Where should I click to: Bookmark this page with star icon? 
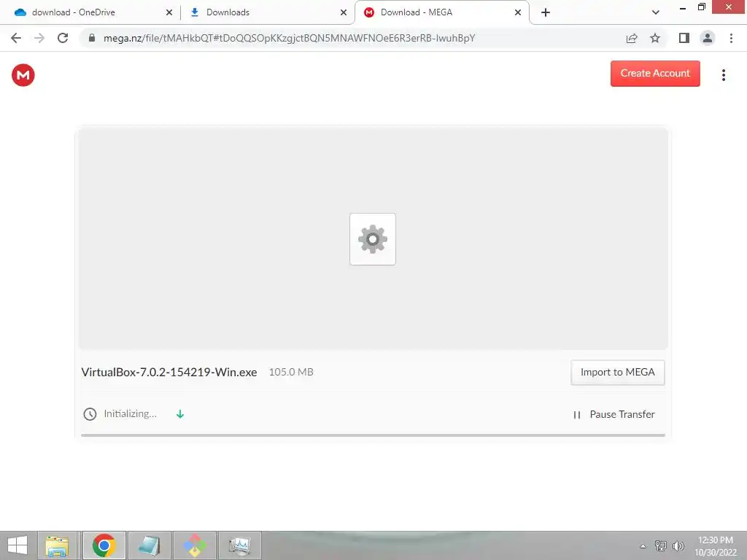tap(655, 38)
